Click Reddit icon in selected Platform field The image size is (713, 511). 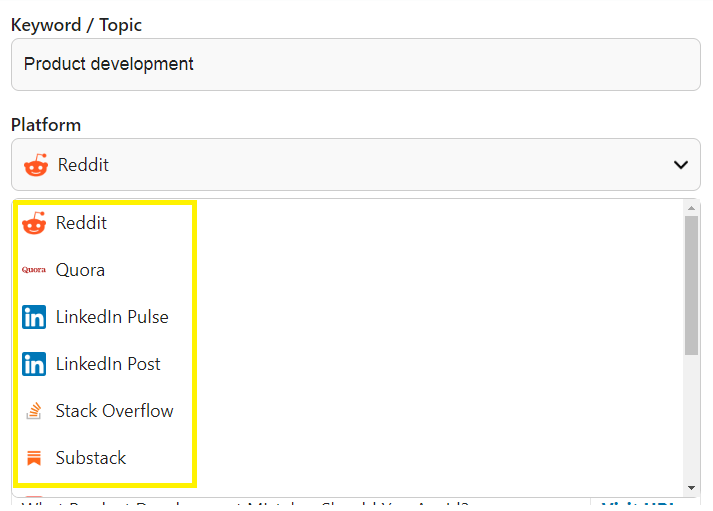pos(36,165)
